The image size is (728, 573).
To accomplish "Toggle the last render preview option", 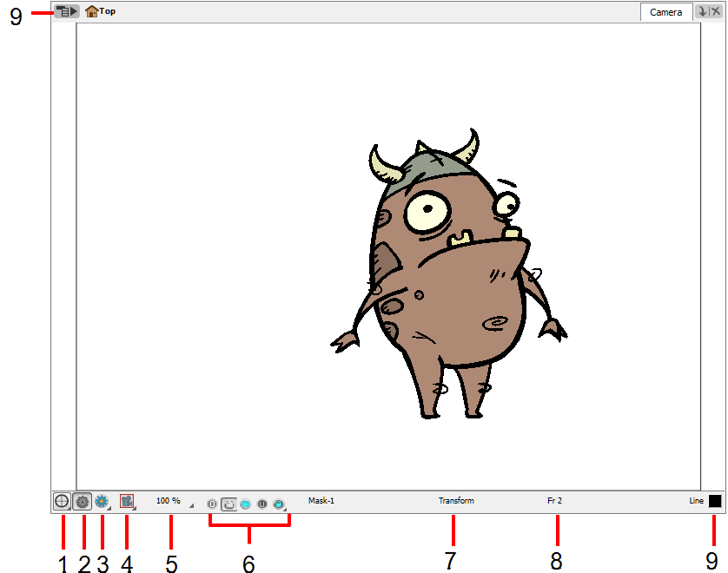I will pos(278,502).
